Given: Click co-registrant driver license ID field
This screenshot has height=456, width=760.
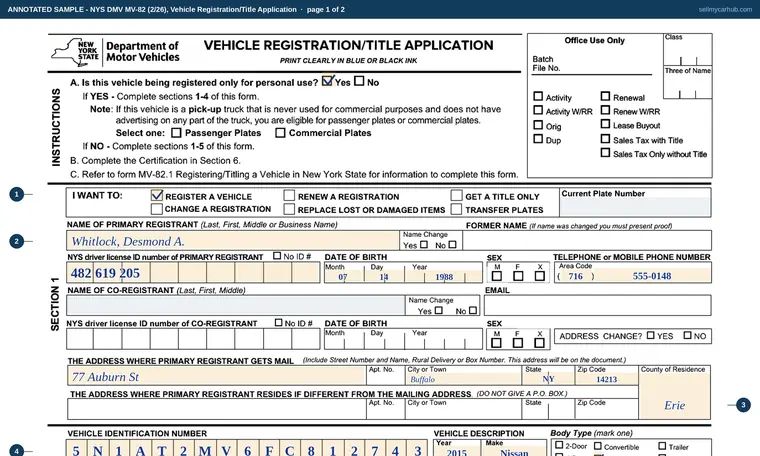Looking at the screenshot, I should 193,339.
